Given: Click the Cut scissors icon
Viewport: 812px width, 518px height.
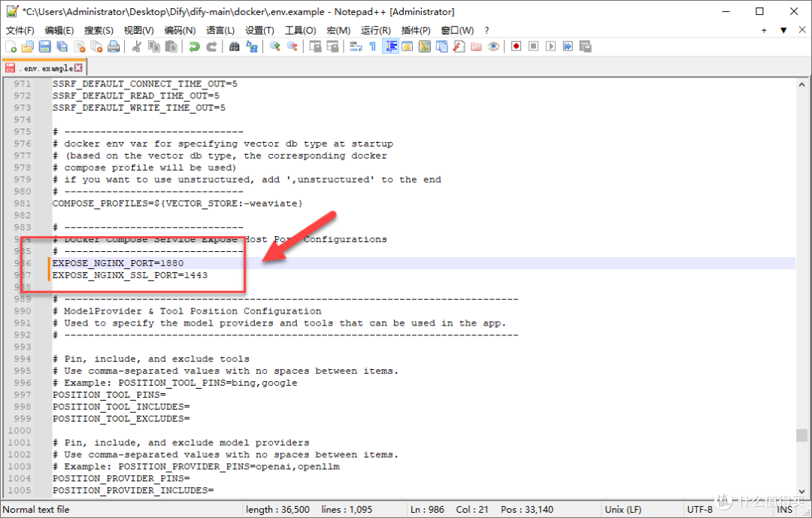Looking at the screenshot, I should click(x=137, y=47).
